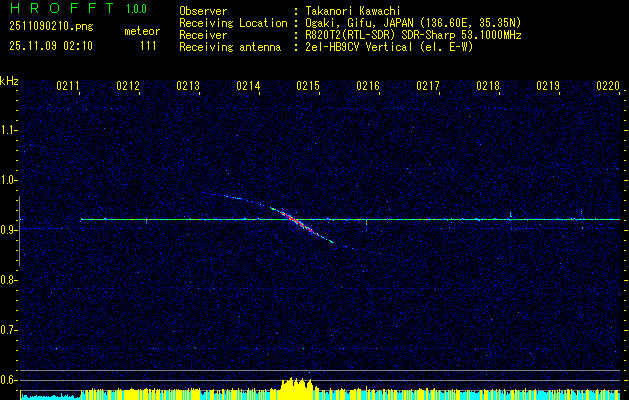The height and width of the screenshot is (400, 629).
Task: Click time marker 0211
Action: point(68,85)
